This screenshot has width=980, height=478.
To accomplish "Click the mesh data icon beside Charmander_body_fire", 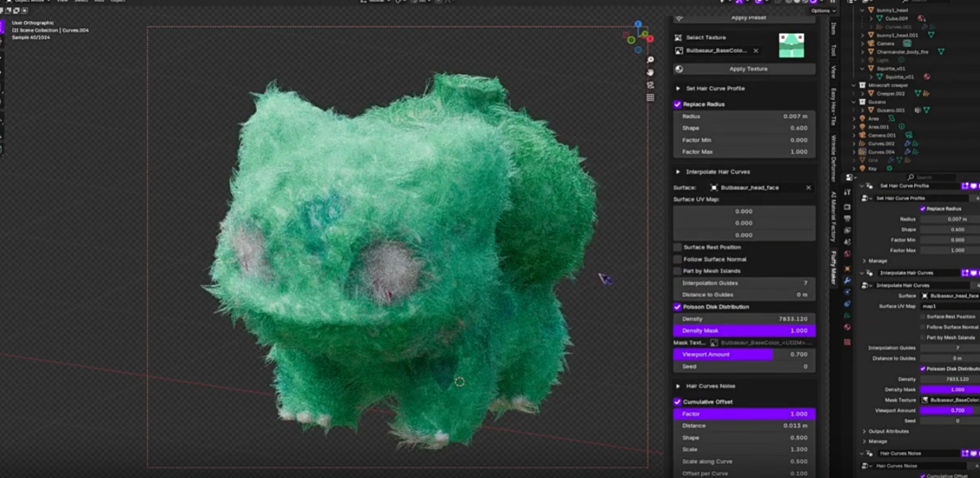I will pyautogui.click(x=941, y=52).
